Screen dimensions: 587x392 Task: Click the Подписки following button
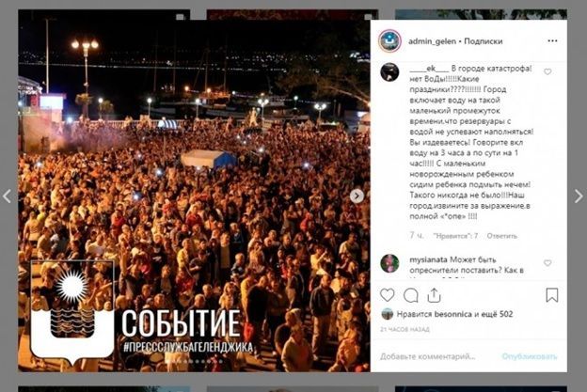click(484, 41)
